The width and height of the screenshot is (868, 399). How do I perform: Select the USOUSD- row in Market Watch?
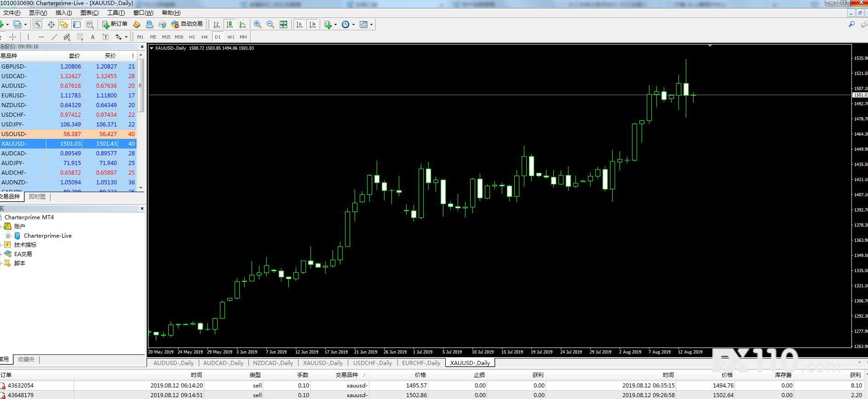pos(69,134)
